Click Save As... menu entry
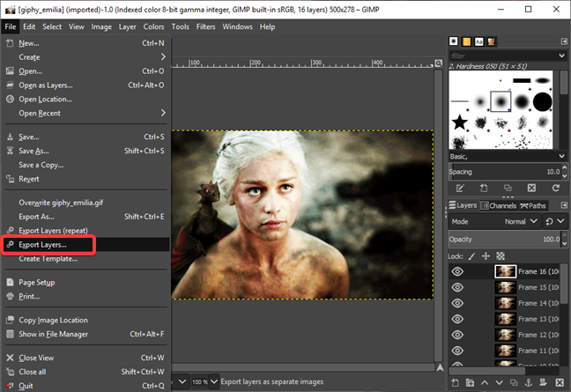 tap(85, 151)
